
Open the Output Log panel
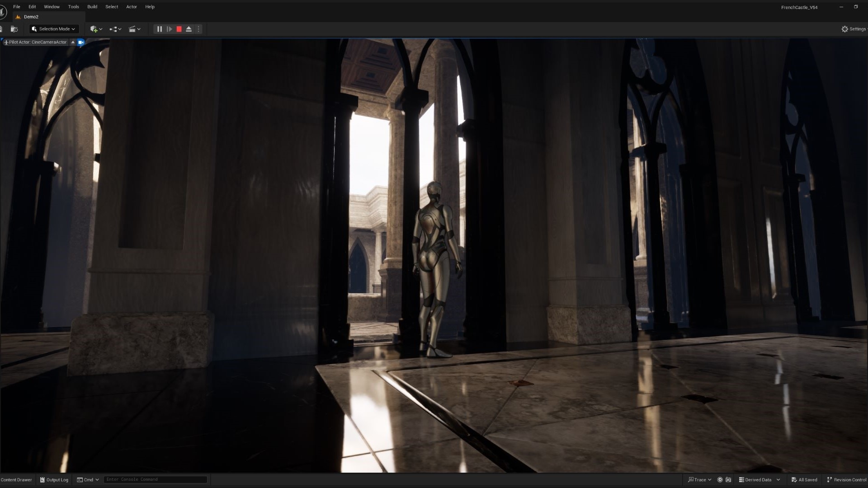click(x=54, y=480)
